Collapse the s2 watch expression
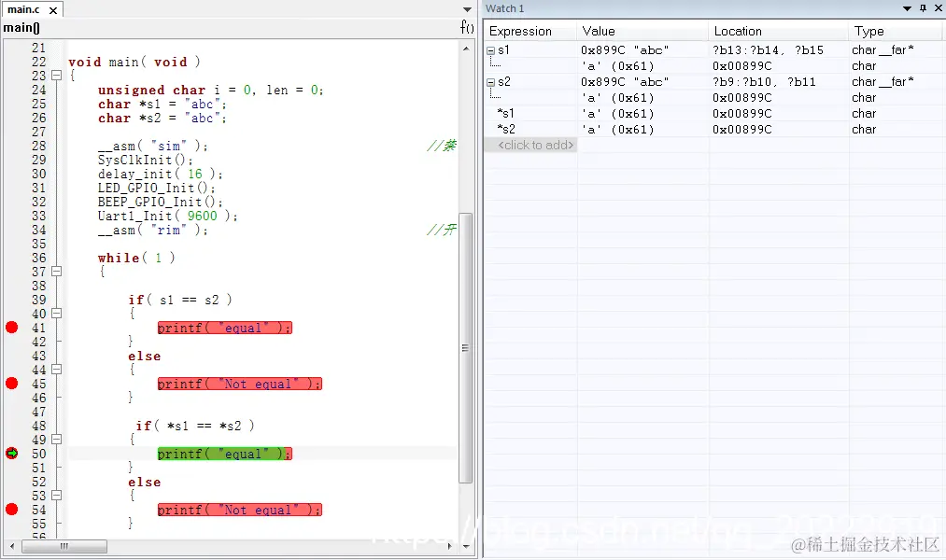Screen dimensions: 946x560 pos(491,82)
